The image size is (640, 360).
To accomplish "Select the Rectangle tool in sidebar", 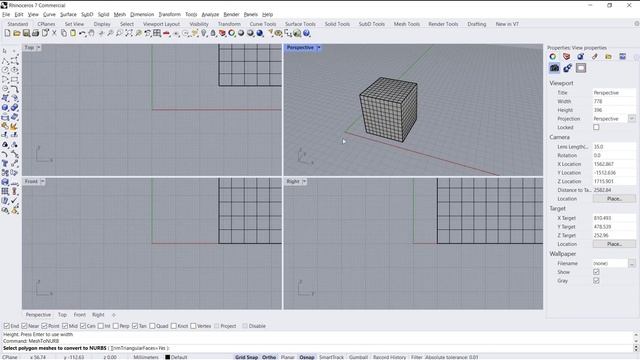I will pyautogui.click(x=14, y=80).
